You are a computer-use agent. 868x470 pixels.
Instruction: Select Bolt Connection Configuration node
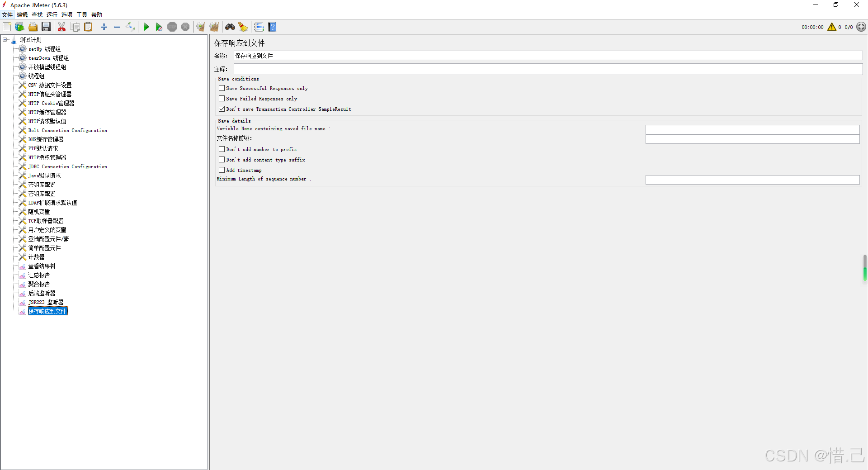click(x=68, y=130)
